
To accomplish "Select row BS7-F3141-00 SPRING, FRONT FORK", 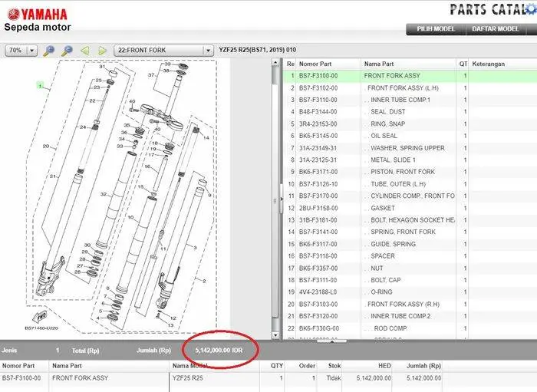I will (x=410, y=232).
